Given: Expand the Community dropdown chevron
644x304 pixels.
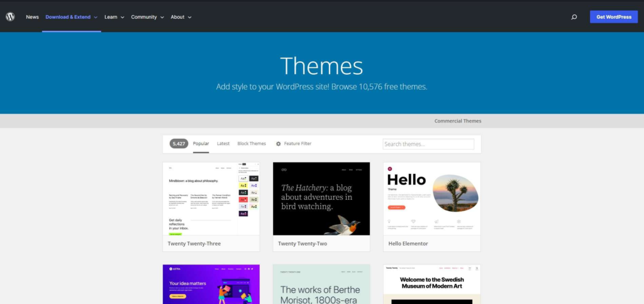Looking at the screenshot, I should click(162, 17).
